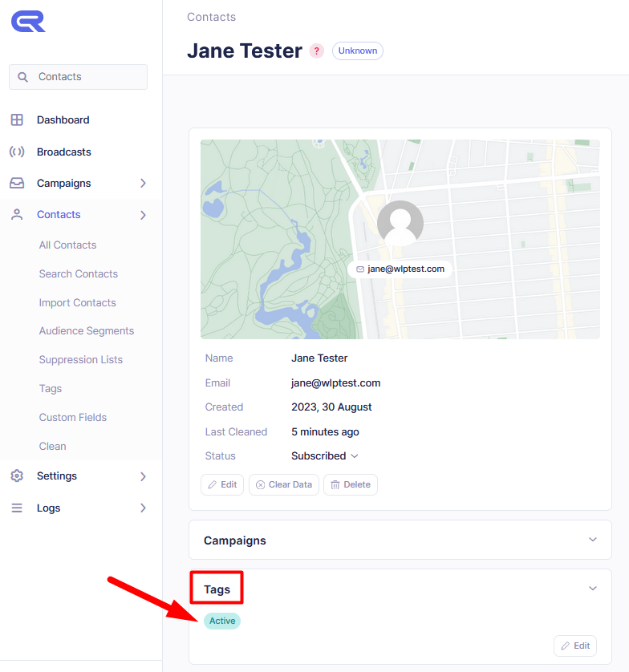The image size is (629, 672).
Task: Expand the Campaigns panel chevron
Action: [x=593, y=540]
